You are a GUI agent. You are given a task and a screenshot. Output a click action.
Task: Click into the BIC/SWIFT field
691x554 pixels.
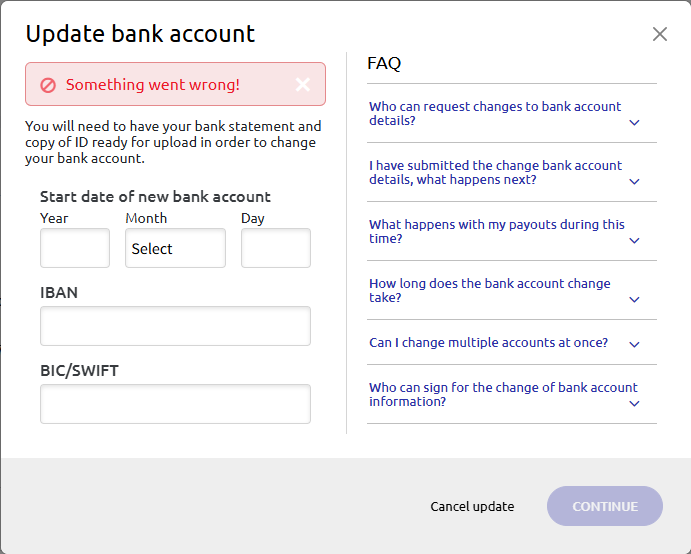pos(175,404)
